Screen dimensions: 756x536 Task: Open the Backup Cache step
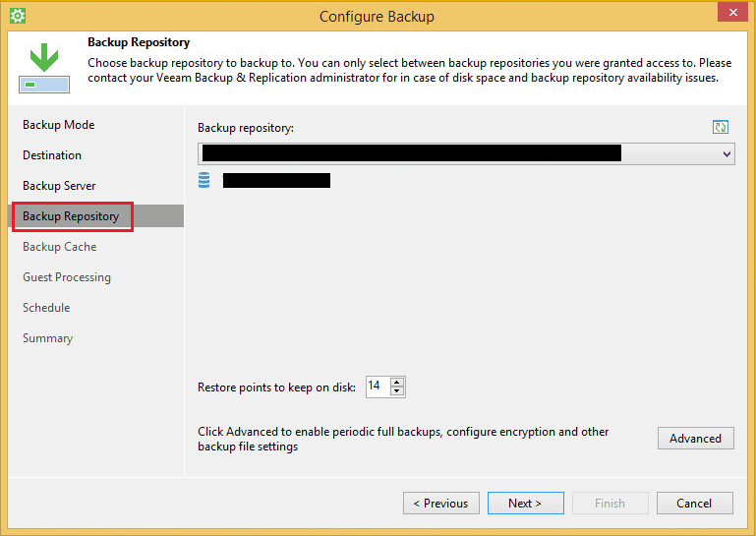pos(59,247)
